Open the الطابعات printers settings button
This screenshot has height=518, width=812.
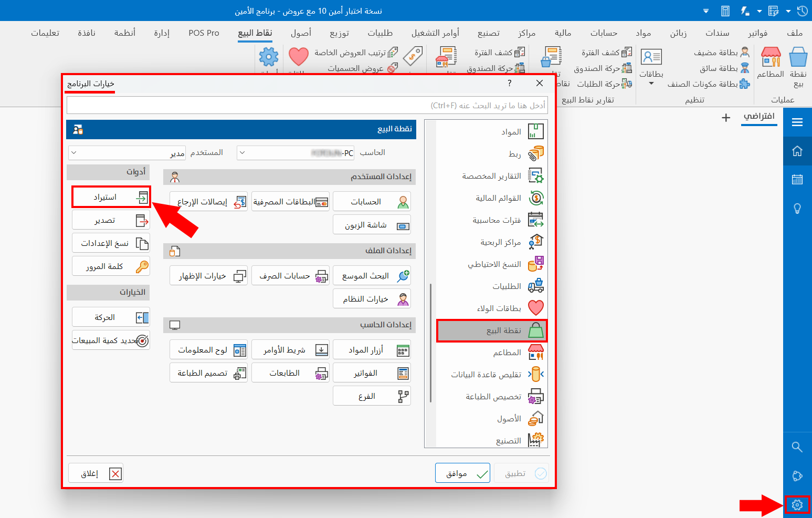click(x=290, y=373)
